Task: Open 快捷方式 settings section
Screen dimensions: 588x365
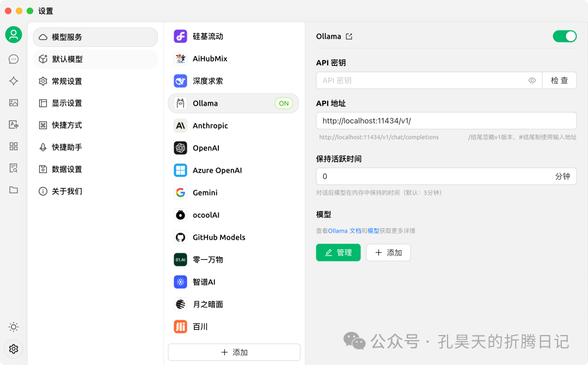Action: pos(95,125)
